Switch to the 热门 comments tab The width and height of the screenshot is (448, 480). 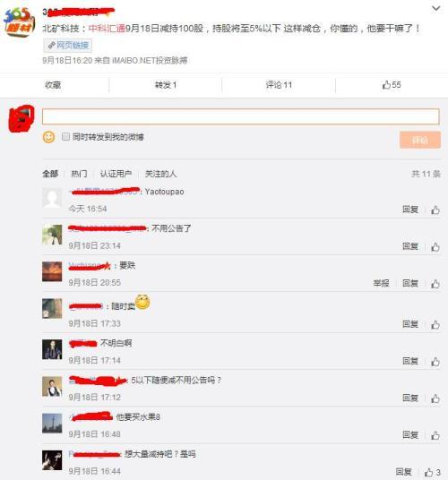[x=79, y=174]
